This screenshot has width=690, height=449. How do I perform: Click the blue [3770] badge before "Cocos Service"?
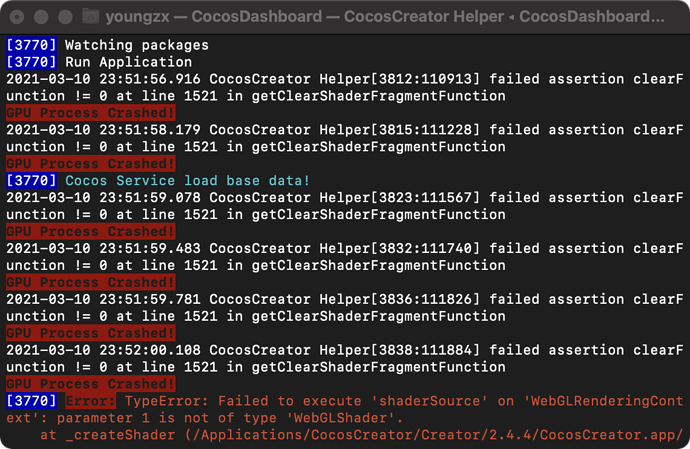[x=31, y=181]
